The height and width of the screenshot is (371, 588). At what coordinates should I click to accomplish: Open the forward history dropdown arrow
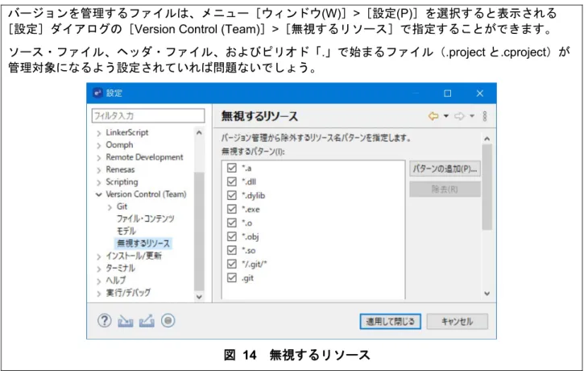pyautogui.click(x=472, y=116)
